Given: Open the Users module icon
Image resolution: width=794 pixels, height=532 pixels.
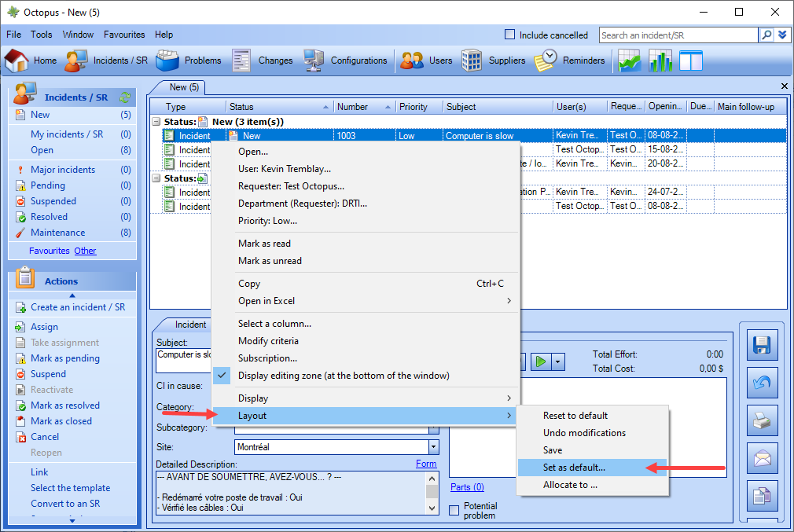Looking at the screenshot, I should 426,61.
